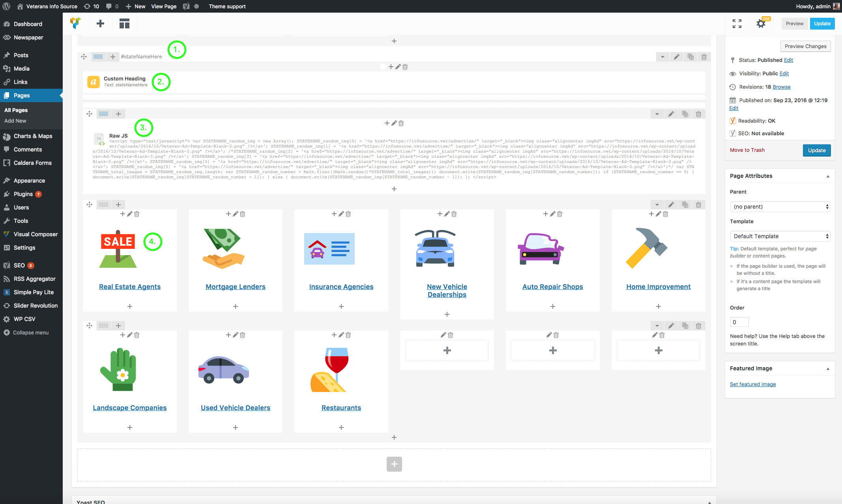The height and width of the screenshot is (504, 842).
Task: Click the Add New page submenu item
Action: [15, 121]
